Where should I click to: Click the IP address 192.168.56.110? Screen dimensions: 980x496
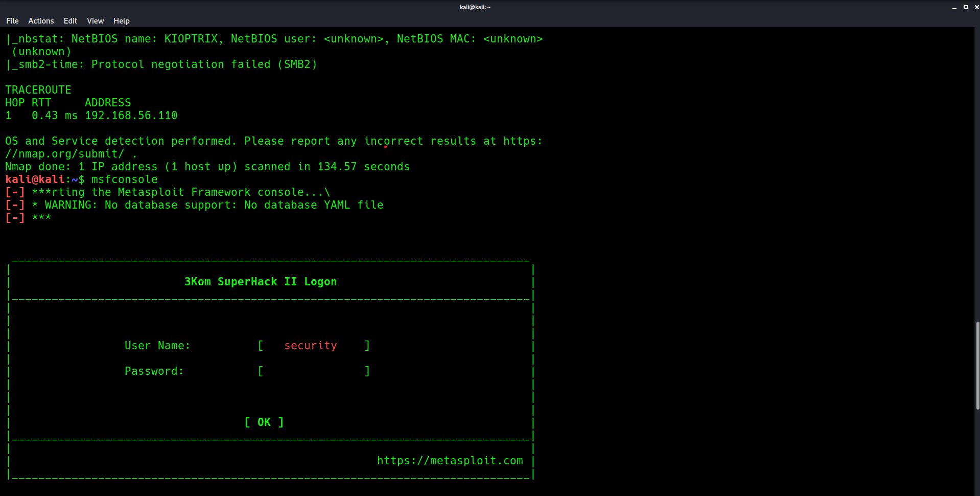coord(131,116)
